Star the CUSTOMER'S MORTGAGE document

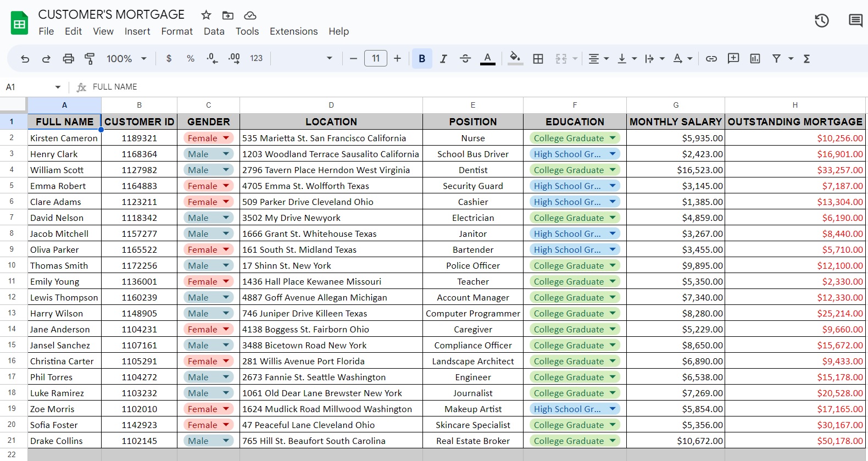point(206,15)
